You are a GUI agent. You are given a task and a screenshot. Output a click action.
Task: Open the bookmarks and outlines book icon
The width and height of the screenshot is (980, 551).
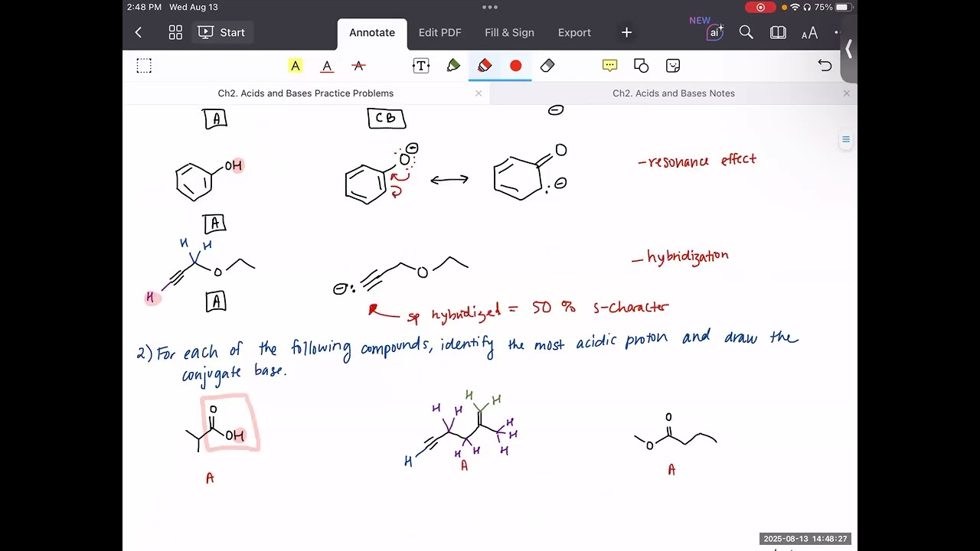[778, 32]
